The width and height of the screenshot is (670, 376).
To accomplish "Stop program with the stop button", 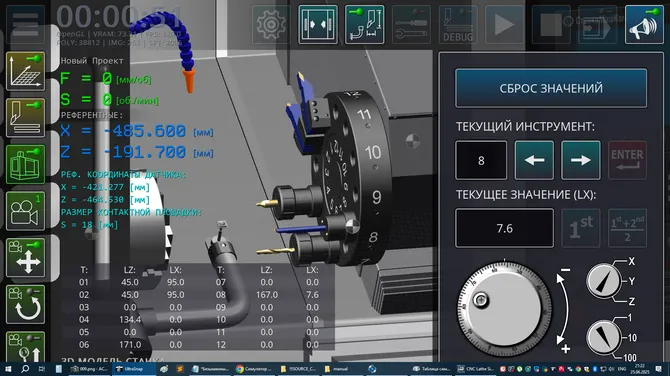I will (551, 24).
